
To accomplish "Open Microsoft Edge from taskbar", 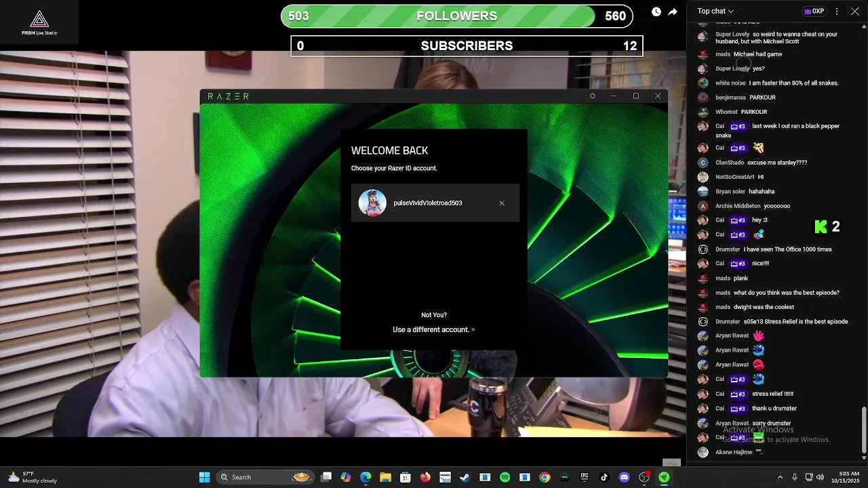I will (x=366, y=477).
